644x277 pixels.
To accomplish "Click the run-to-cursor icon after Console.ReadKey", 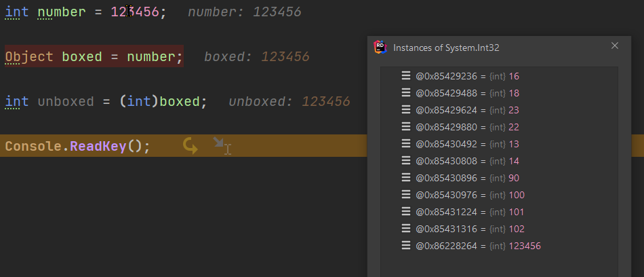I will click(220, 145).
